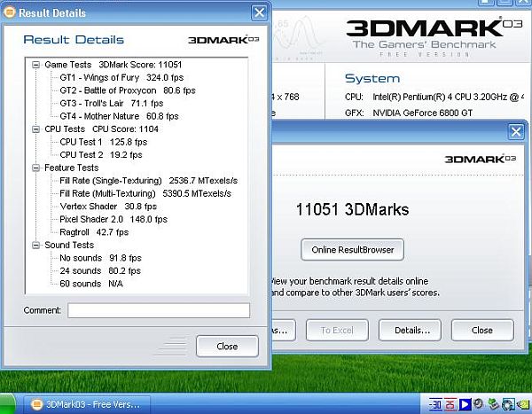Select 24 sounds 80.2 fps row
This screenshot has height=414, width=532.
(x=100, y=271)
